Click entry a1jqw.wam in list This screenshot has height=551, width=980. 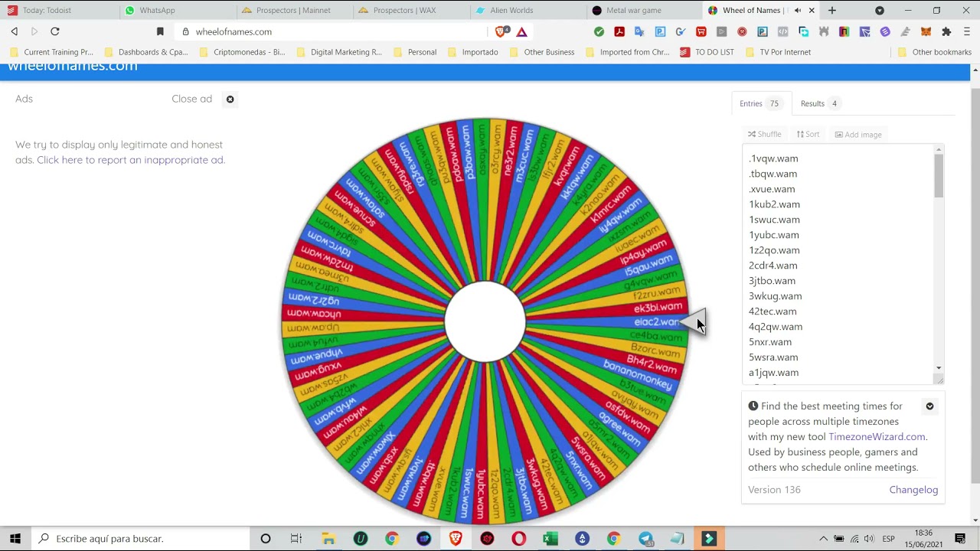point(773,373)
